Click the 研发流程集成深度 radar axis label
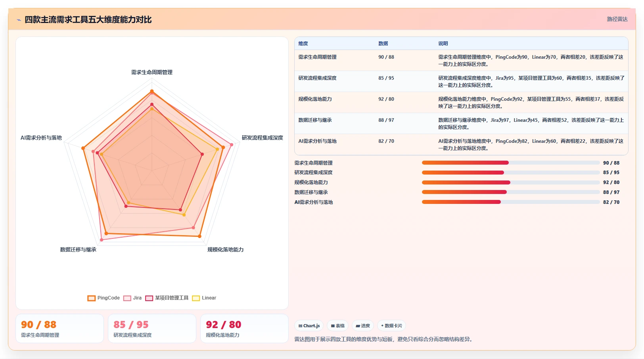The image size is (644, 359). click(x=263, y=138)
